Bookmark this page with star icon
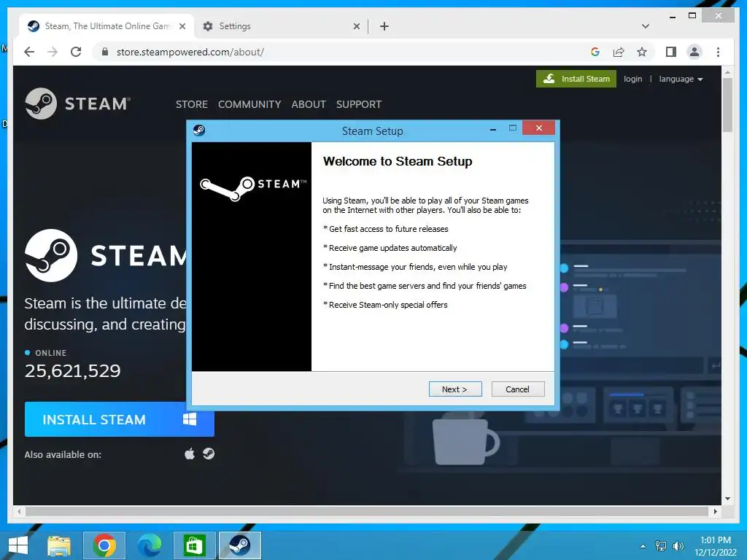Screen dimensions: 747x560 pyautogui.click(x=642, y=52)
